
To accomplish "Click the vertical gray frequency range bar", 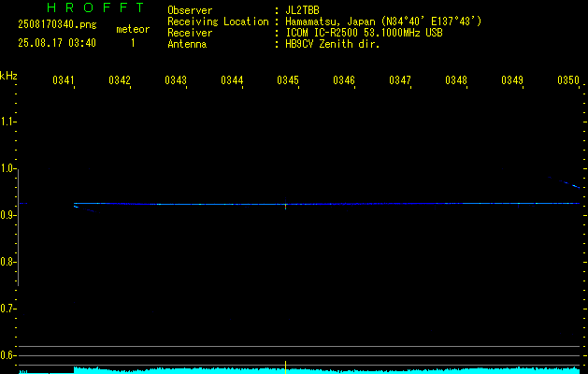I will coord(19,227).
